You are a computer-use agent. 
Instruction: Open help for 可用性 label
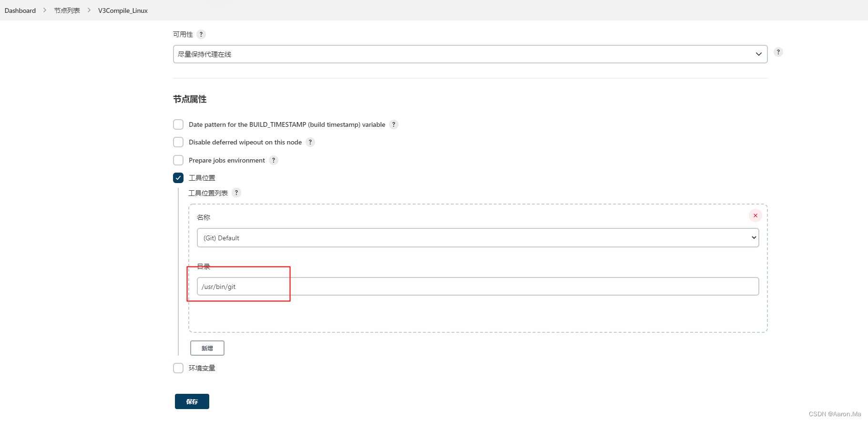[x=201, y=34]
